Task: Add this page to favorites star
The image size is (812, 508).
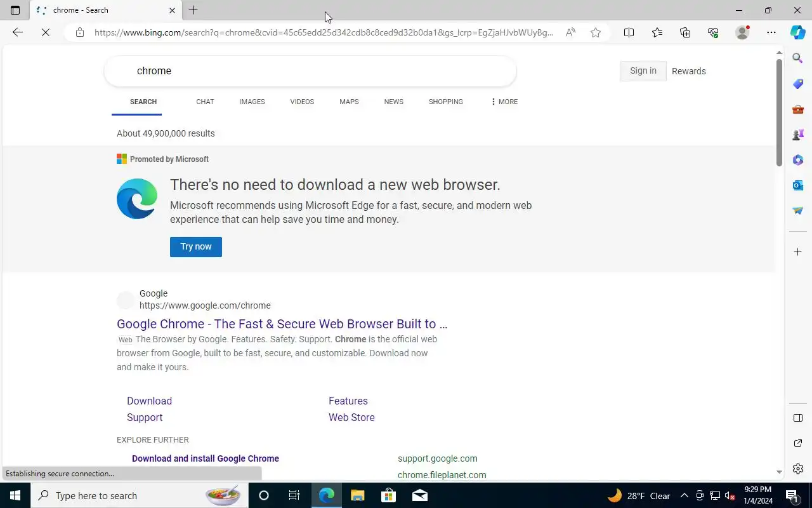Action: click(x=596, y=32)
